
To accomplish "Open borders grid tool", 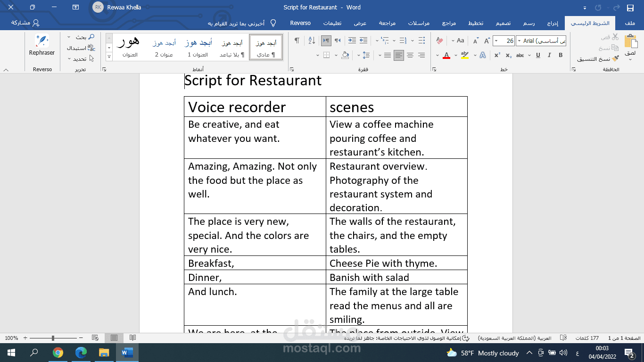I will click(x=327, y=55).
